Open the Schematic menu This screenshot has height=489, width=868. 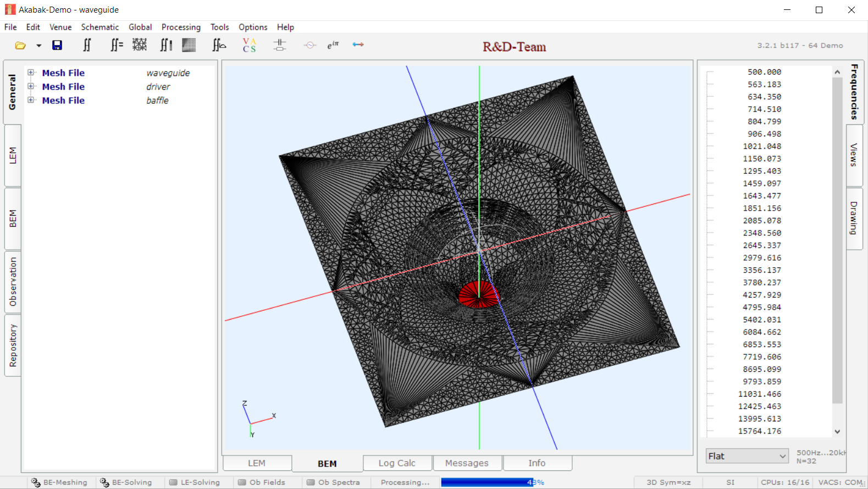pyautogui.click(x=100, y=27)
